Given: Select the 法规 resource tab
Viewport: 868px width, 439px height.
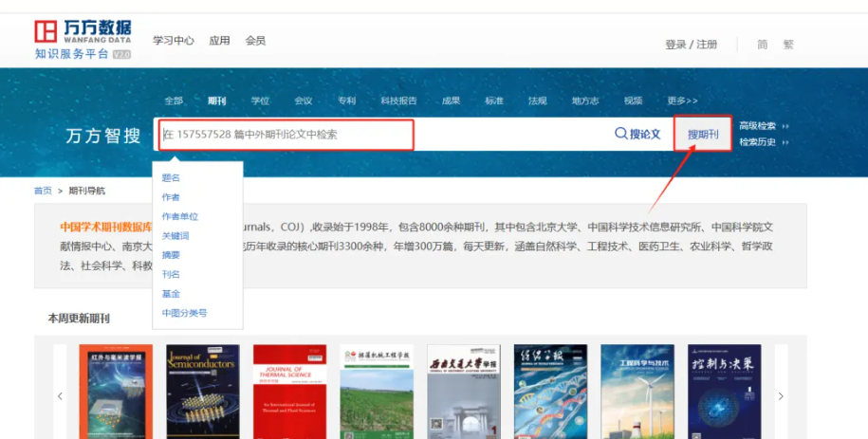Looking at the screenshot, I should point(537,101).
